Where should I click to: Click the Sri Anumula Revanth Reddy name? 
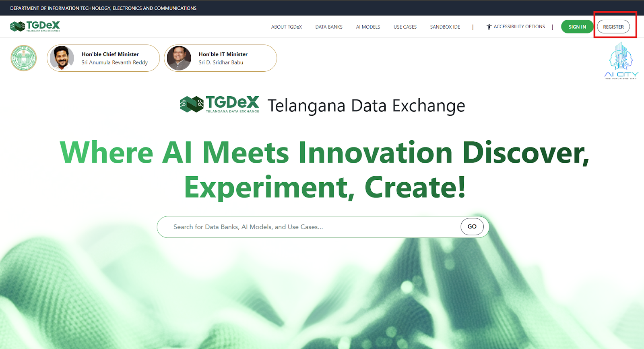pos(115,62)
